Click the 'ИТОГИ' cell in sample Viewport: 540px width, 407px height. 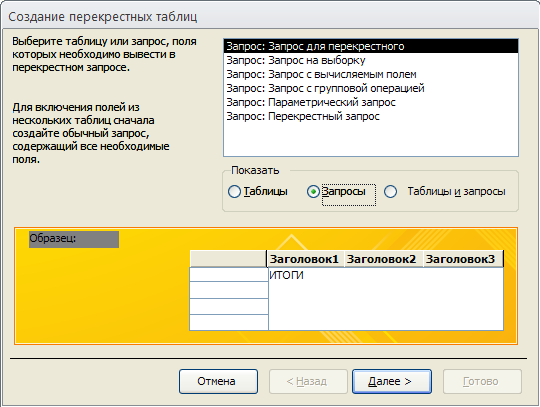pos(287,275)
